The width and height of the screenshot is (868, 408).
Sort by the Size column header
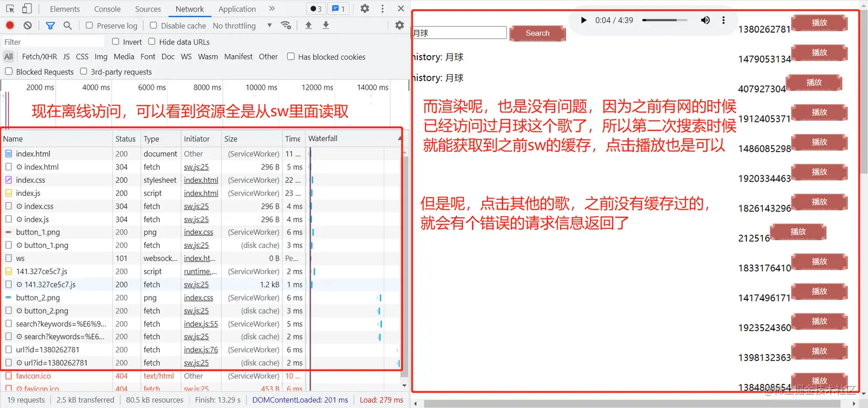tap(251, 139)
